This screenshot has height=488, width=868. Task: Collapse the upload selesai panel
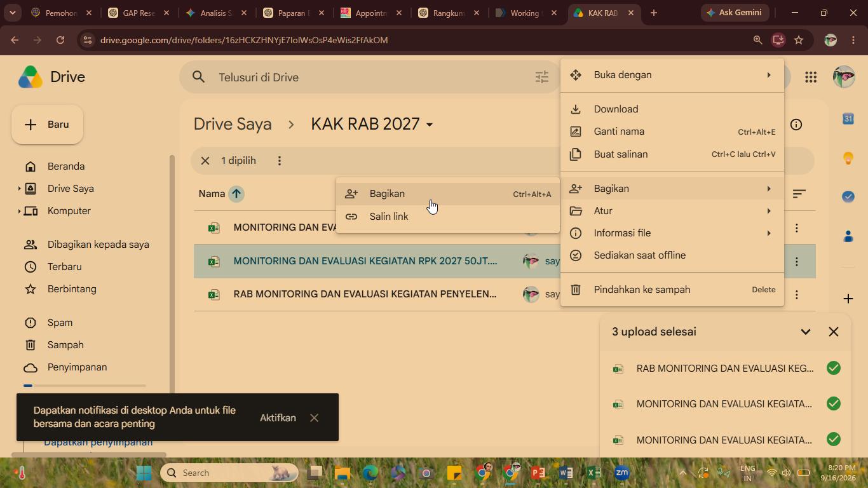pos(805,332)
